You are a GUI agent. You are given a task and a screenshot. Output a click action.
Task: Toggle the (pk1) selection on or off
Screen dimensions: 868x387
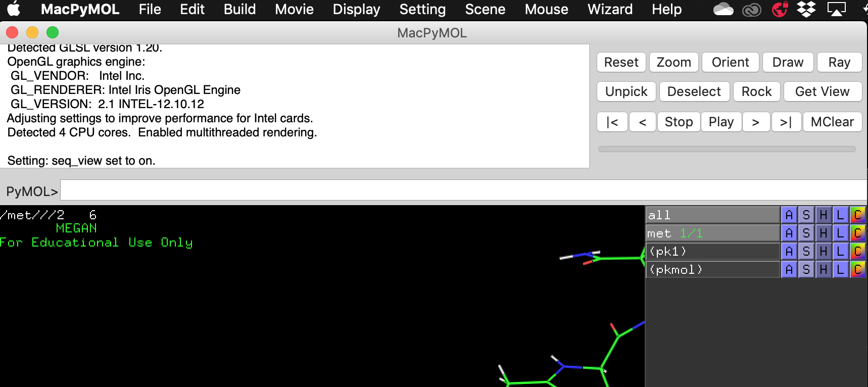click(713, 251)
